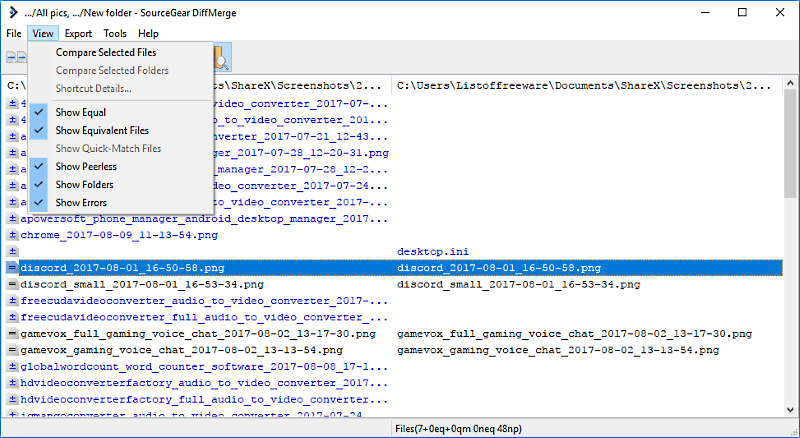The height and width of the screenshot is (438, 800).
Task: Select hdvideoconverterfactory_full_audio_to_video file
Action: point(204,399)
